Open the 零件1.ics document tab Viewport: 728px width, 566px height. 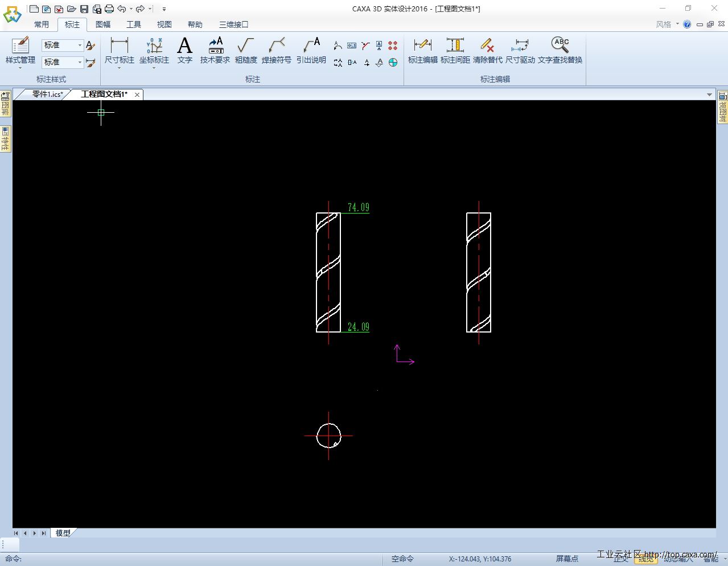coord(47,95)
